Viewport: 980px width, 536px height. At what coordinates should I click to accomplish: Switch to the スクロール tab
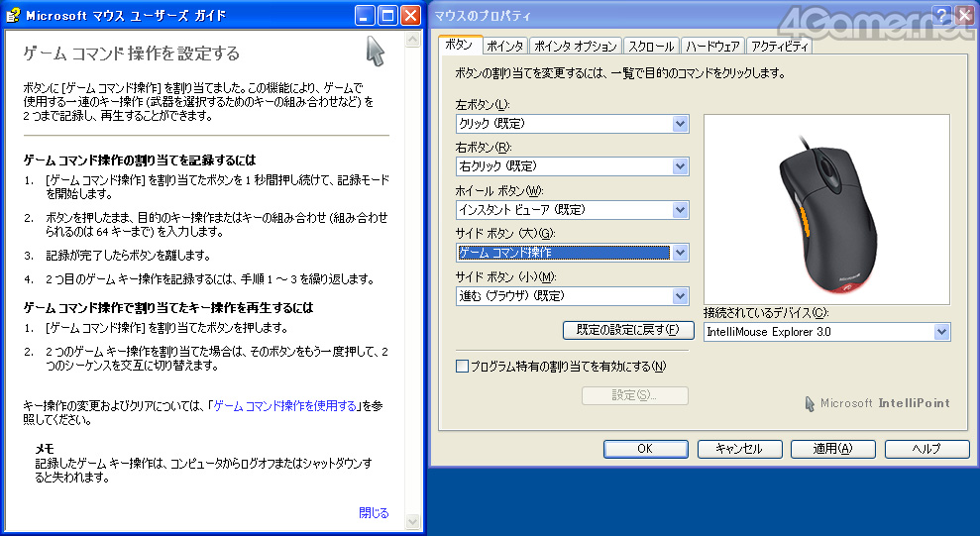651,47
